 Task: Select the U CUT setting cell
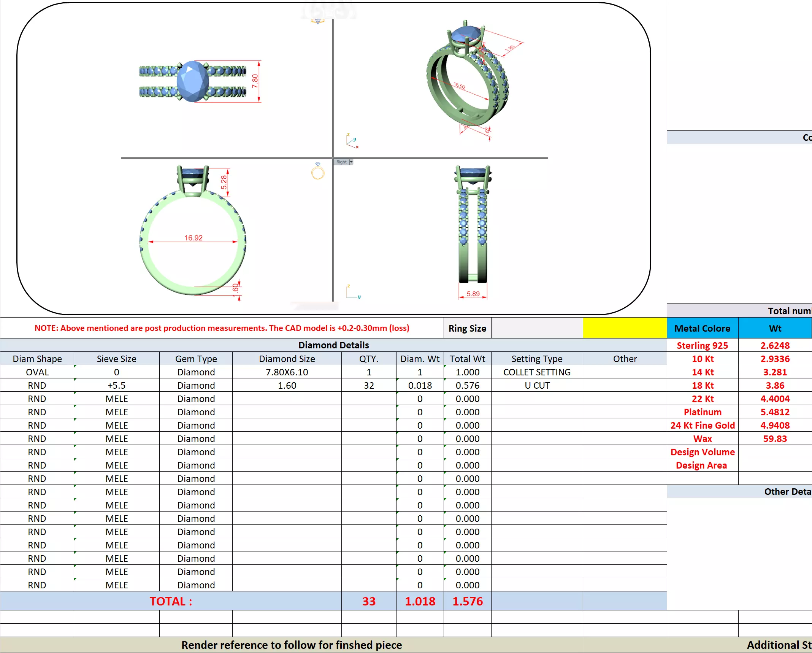[x=537, y=385]
